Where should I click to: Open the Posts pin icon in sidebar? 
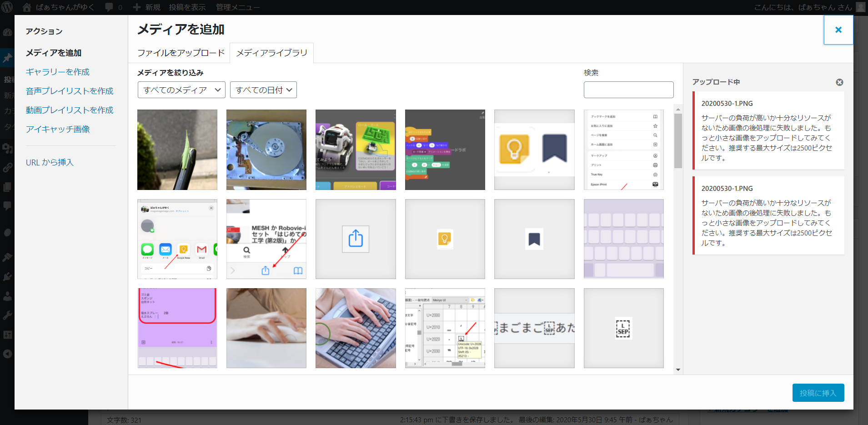click(7, 58)
